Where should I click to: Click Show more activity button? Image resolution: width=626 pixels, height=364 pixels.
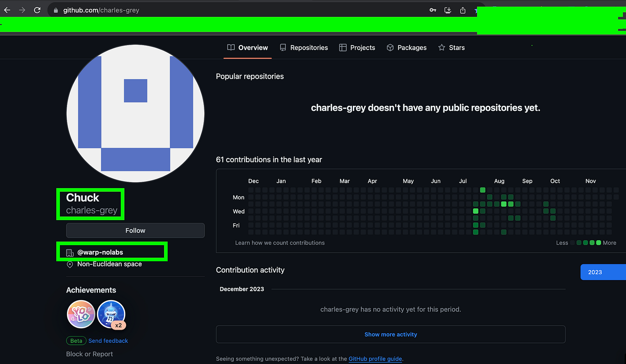pos(391,335)
